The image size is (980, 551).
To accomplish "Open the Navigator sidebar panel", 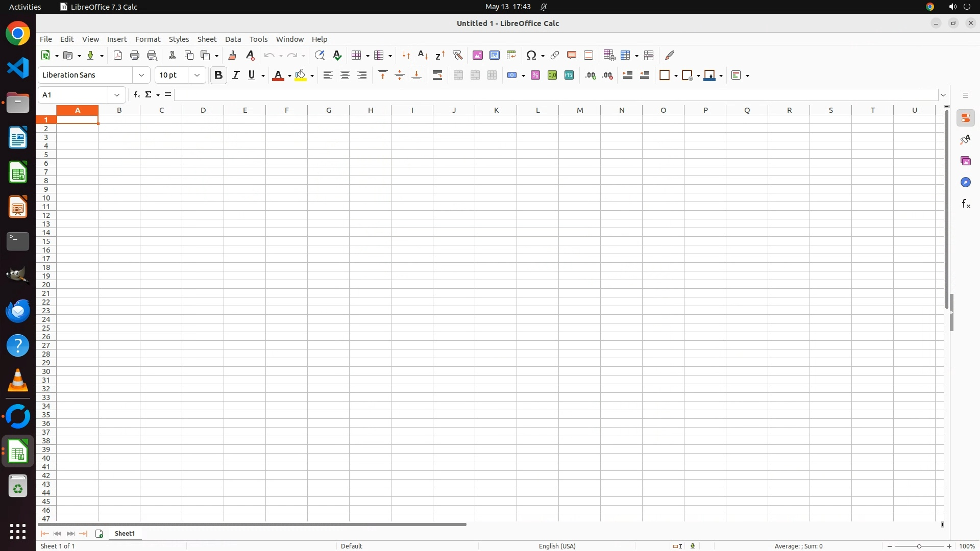I will tap(966, 183).
